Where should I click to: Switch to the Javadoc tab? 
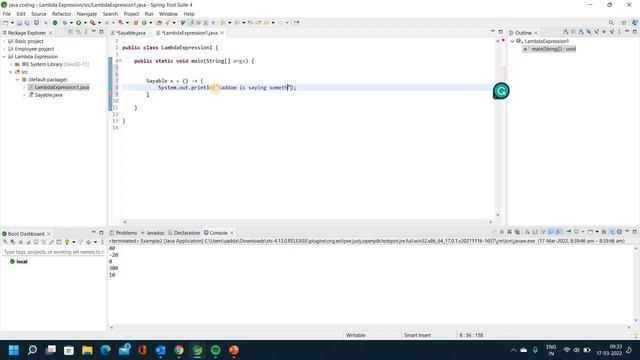tap(153, 233)
